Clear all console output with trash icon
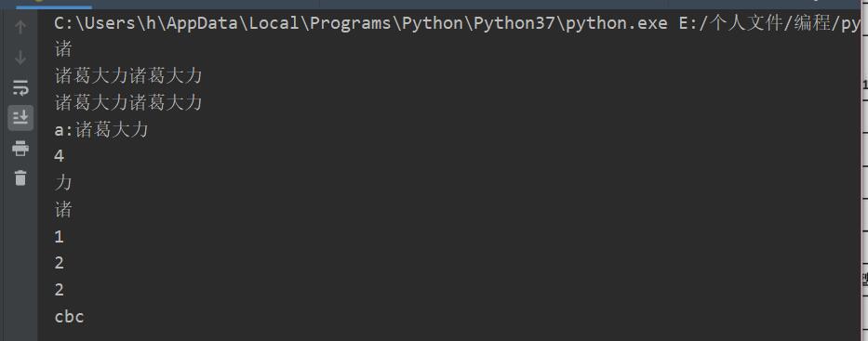The image size is (868, 341). pos(20,178)
